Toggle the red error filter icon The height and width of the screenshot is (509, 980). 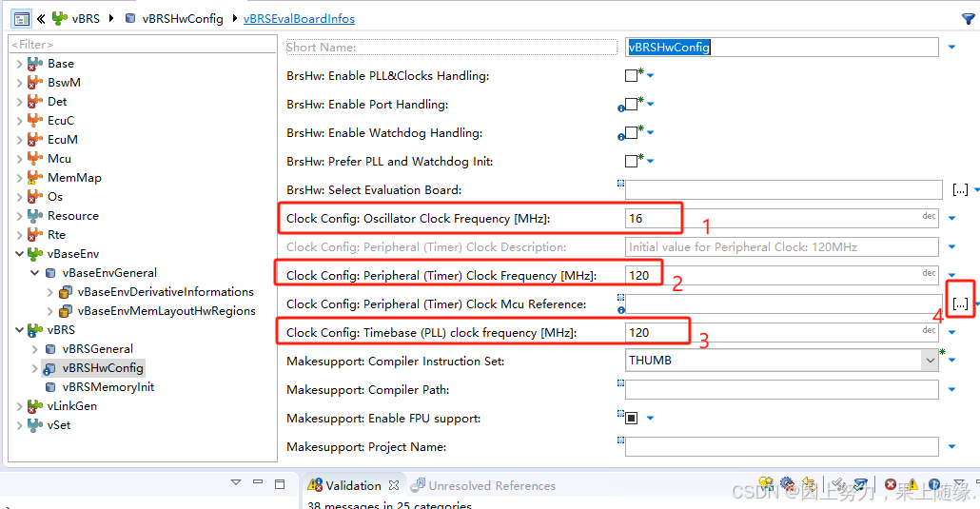891,484
